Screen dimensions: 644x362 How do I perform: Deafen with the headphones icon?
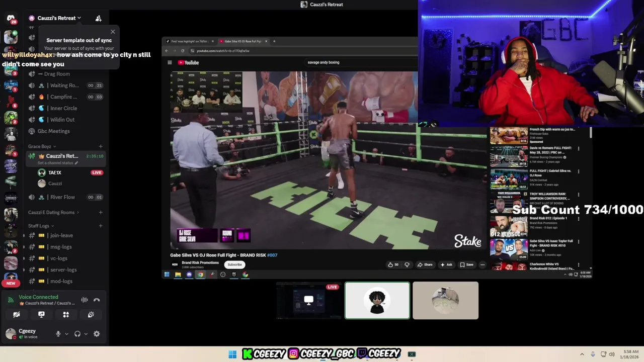point(77,334)
